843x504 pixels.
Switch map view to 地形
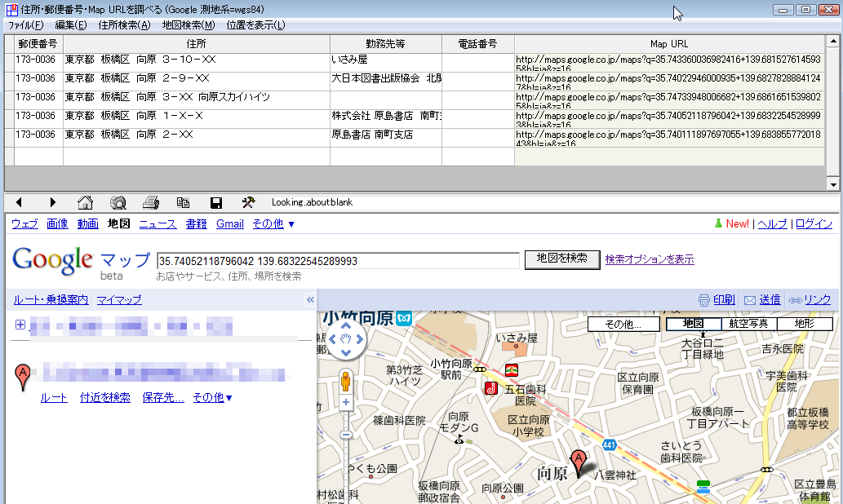coord(805,324)
